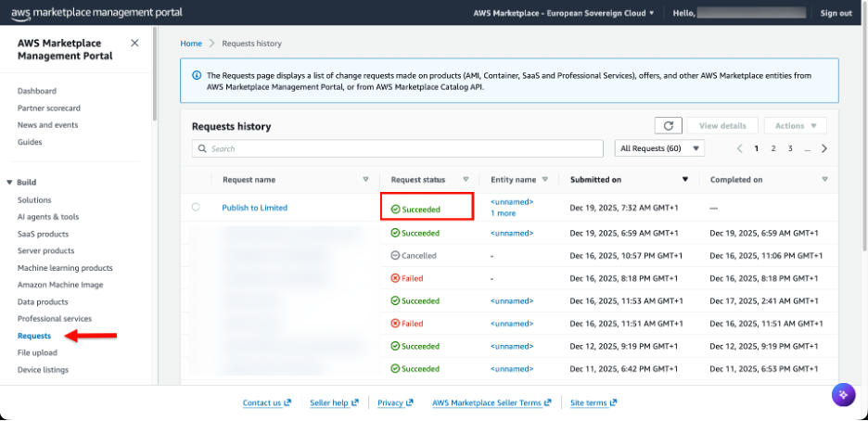Open AWS Marketplace Seller Terms footer link

(x=491, y=402)
